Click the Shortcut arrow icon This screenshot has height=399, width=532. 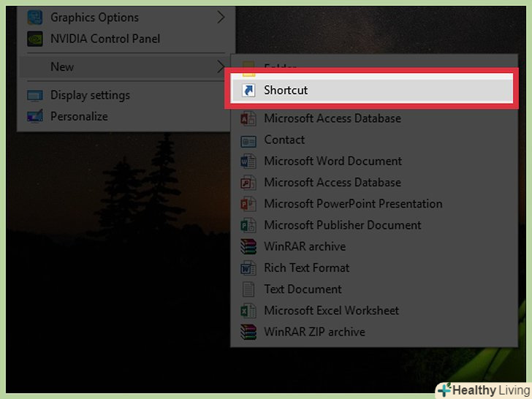[248, 91]
